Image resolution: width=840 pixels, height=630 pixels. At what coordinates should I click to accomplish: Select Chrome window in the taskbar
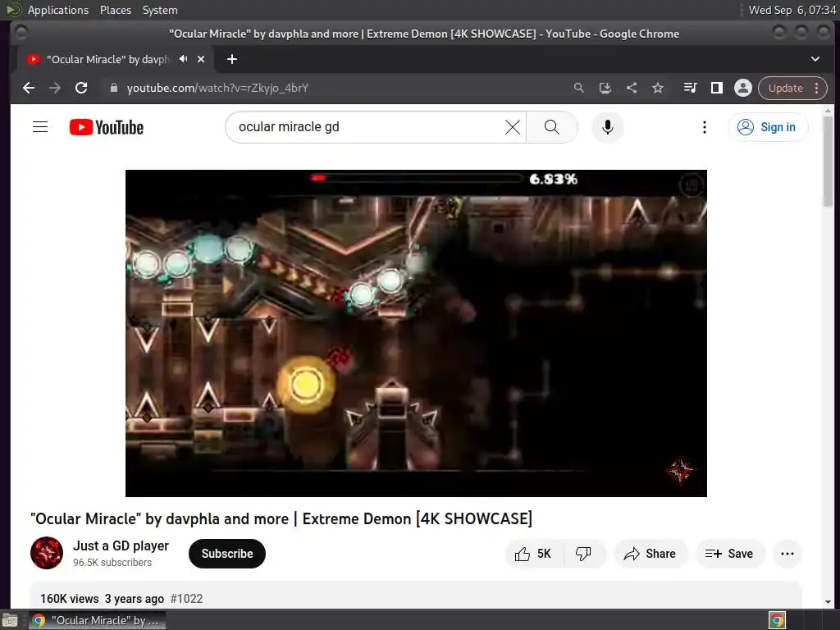pyautogui.click(x=97, y=620)
